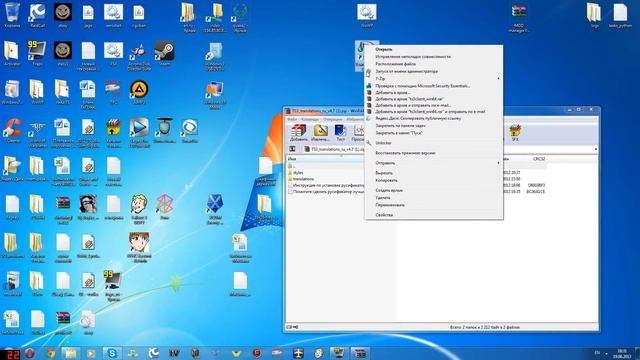The height and width of the screenshot is (360, 640).
Task: Click the WinRAR status bar summary text
Action: (x=484, y=327)
